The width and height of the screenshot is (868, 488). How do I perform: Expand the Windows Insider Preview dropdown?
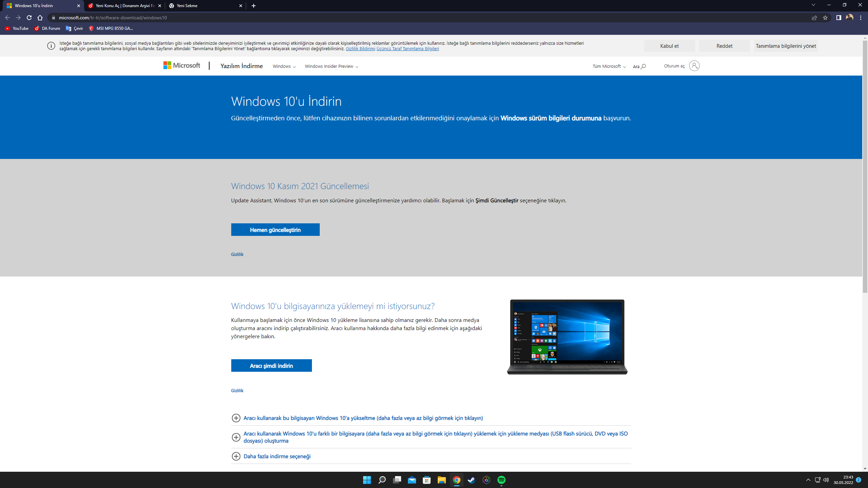click(331, 66)
